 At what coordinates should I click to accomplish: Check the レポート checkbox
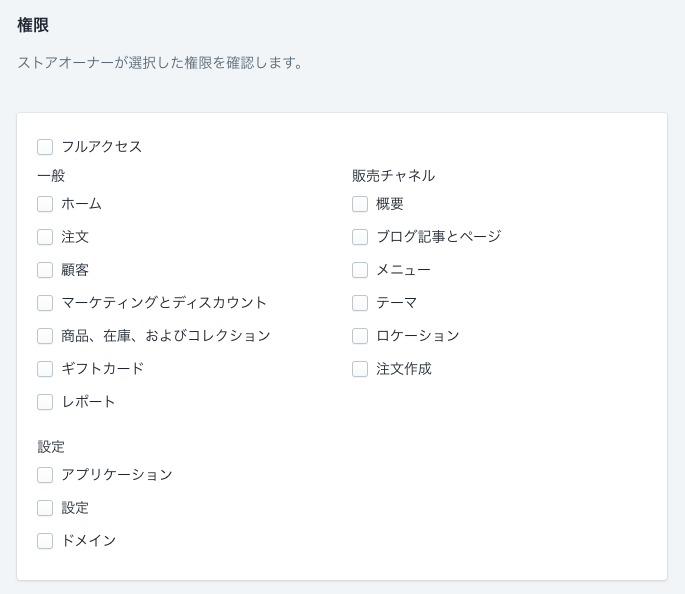(45, 402)
